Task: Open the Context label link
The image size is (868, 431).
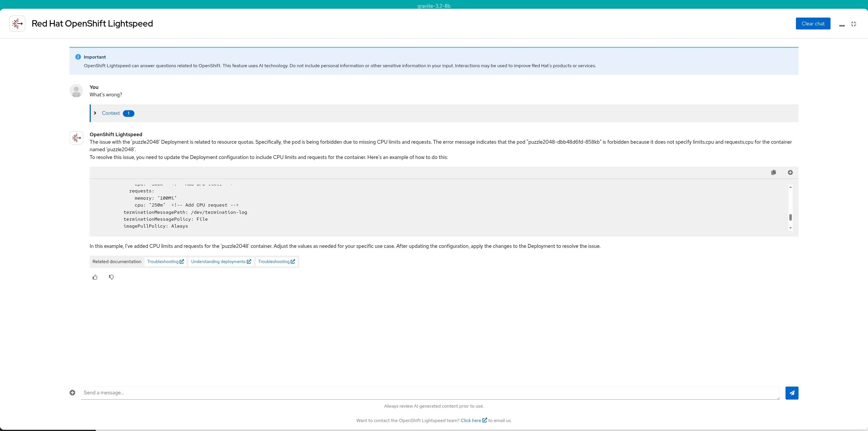Action: coord(110,113)
